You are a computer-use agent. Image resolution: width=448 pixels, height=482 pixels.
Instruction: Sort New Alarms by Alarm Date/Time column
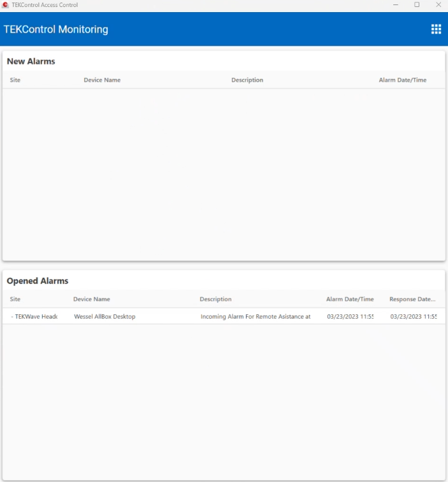tap(403, 80)
